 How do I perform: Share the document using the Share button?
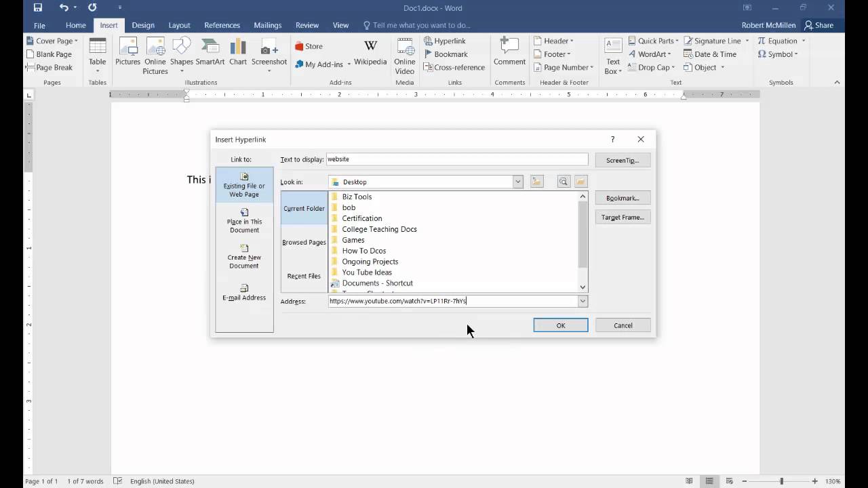[818, 25]
